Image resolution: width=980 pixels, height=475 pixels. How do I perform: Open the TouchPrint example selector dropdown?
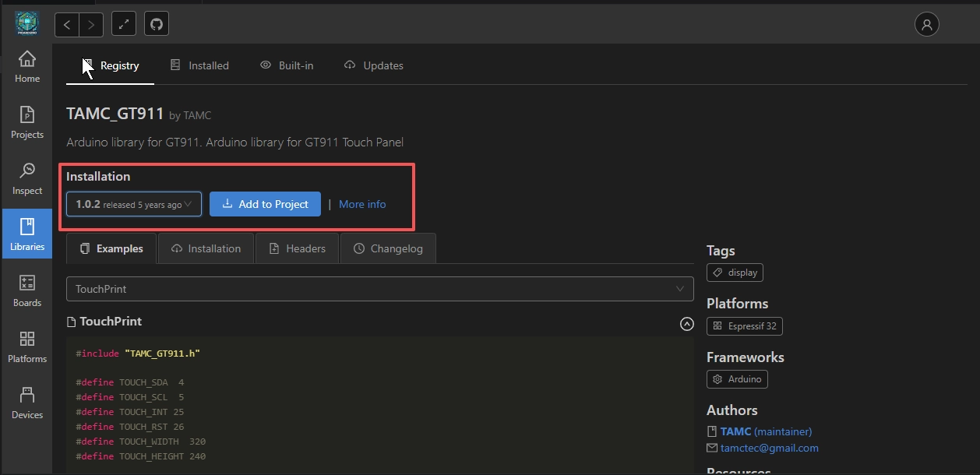coord(380,289)
